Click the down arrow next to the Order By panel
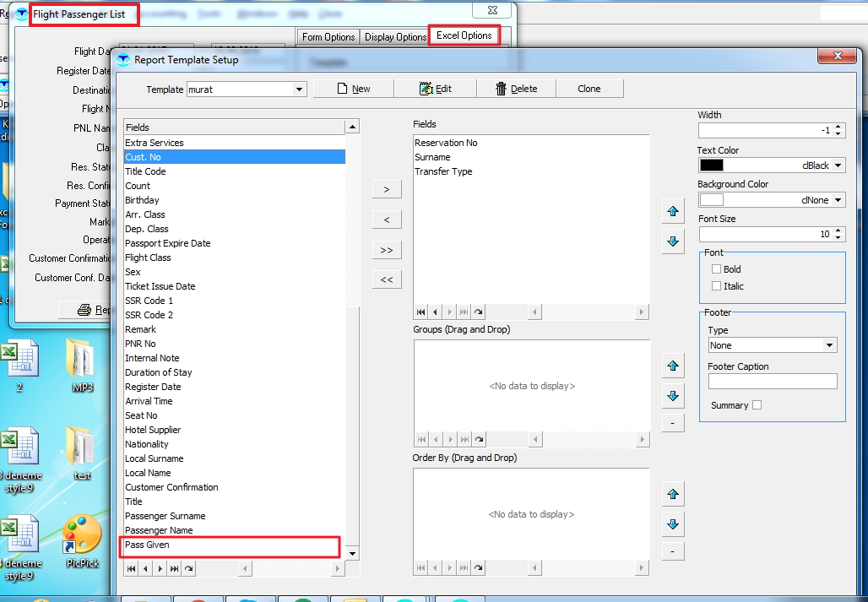Screen dimensions: 868x602 (x=673, y=523)
